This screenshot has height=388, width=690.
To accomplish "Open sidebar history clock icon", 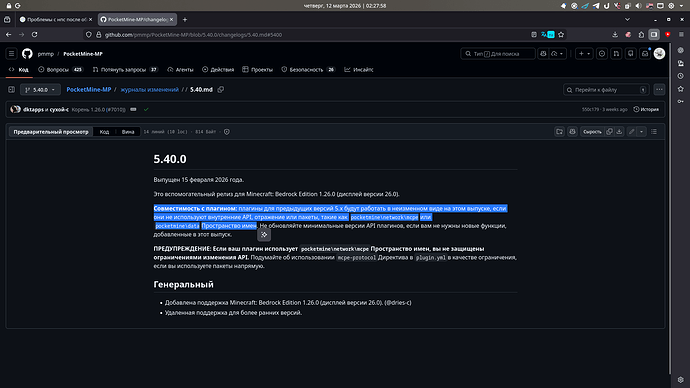I will 681,76.
